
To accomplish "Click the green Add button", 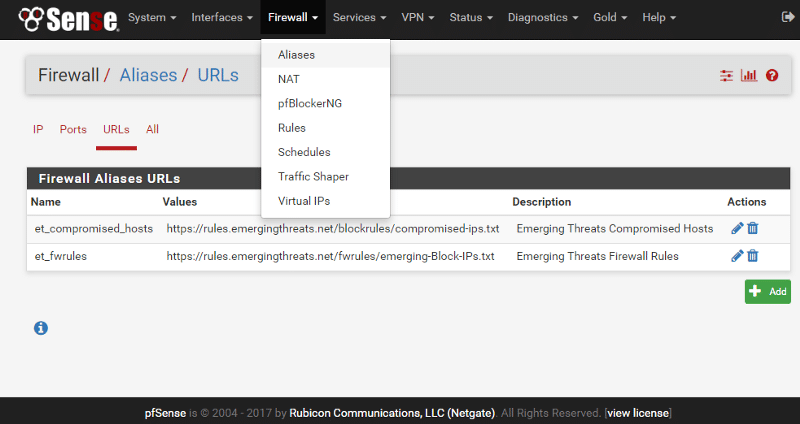I will coord(767,292).
